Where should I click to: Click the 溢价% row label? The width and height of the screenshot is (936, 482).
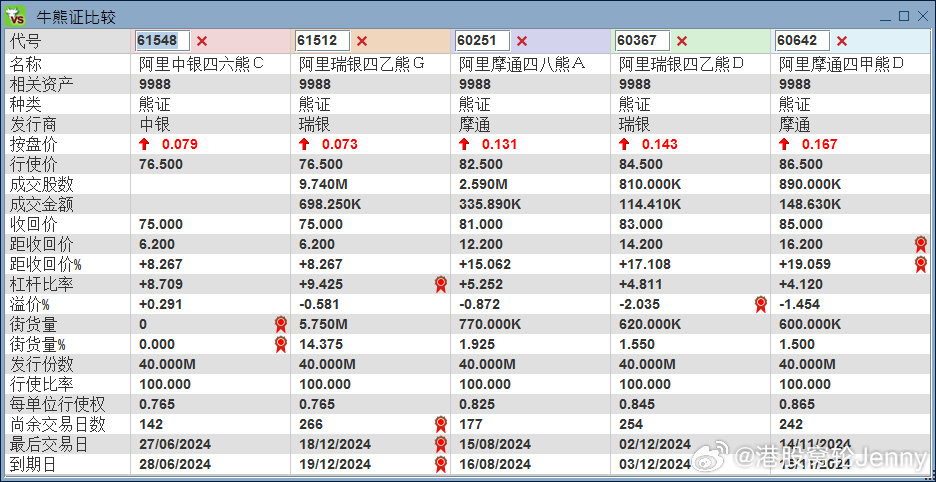click(x=30, y=305)
